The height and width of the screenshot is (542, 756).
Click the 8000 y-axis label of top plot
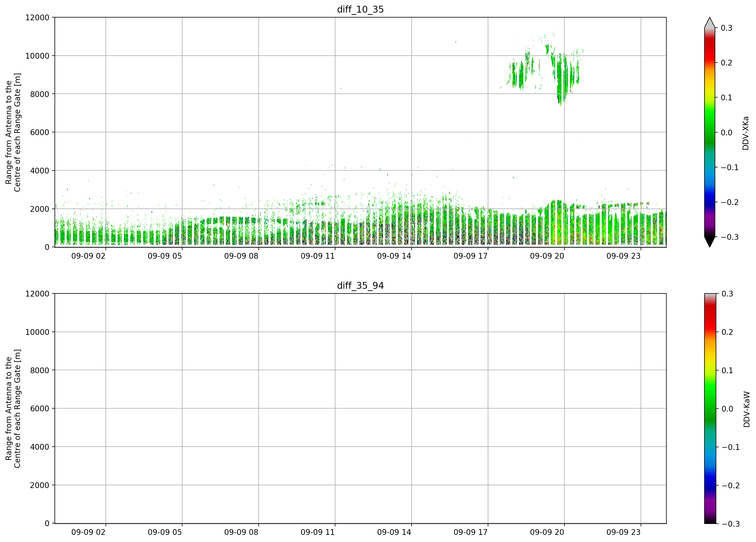[x=40, y=94]
